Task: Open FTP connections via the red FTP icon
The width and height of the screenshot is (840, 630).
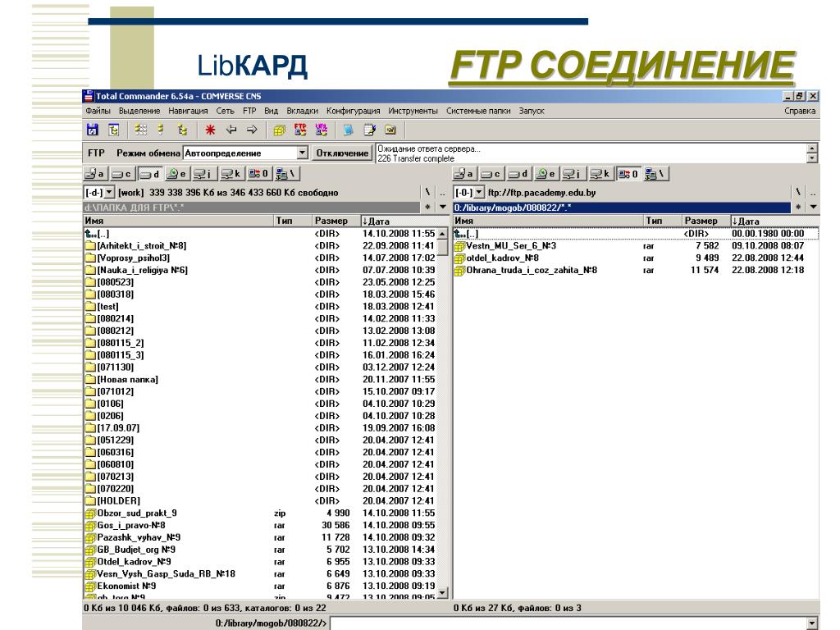Action: pyautogui.click(x=300, y=130)
